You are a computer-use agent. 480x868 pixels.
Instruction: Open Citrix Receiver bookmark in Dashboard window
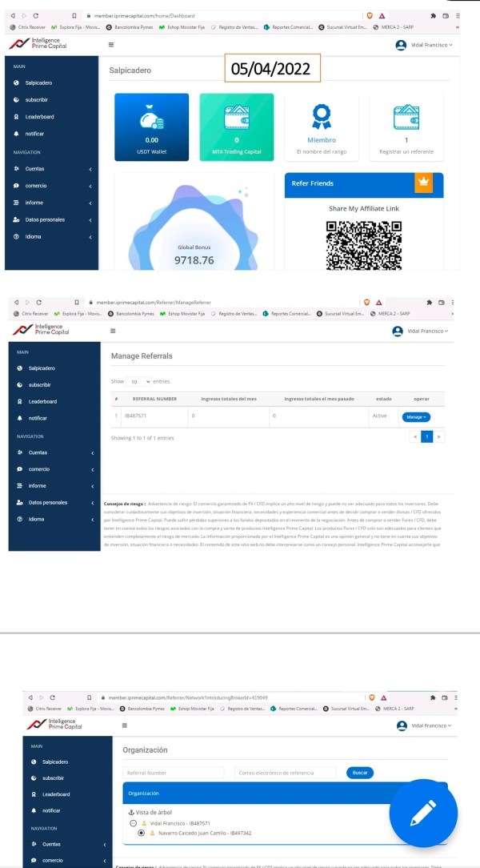pyautogui.click(x=30, y=26)
